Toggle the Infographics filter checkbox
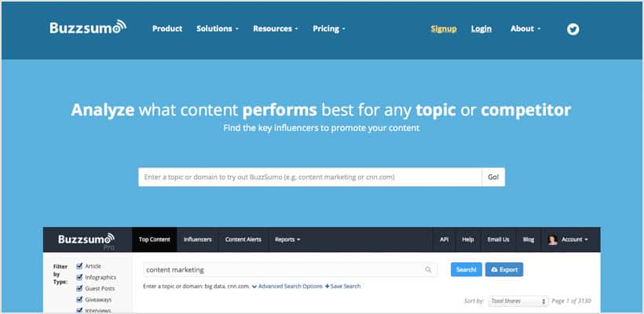This screenshot has width=644, height=314. [79, 277]
